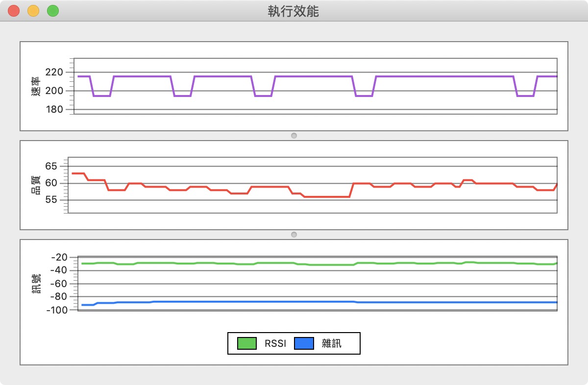Select the RSSI legend label
This screenshot has height=385, width=588.
[275, 343]
